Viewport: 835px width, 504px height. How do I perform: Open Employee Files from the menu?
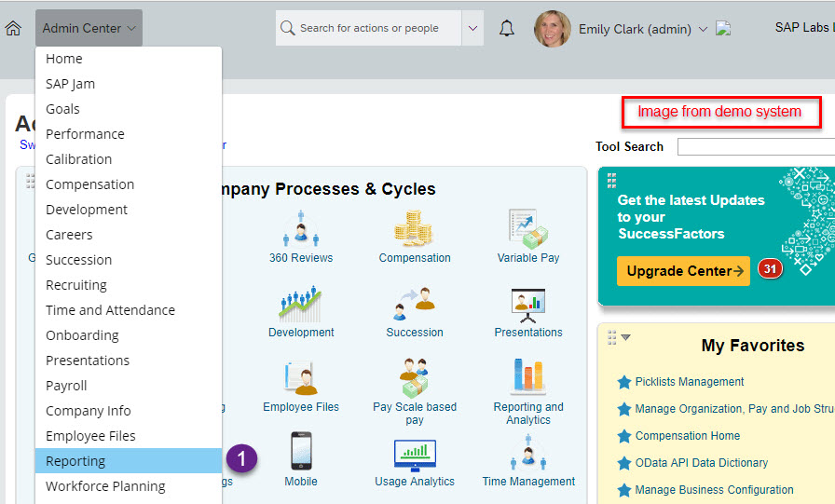coord(129,436)
